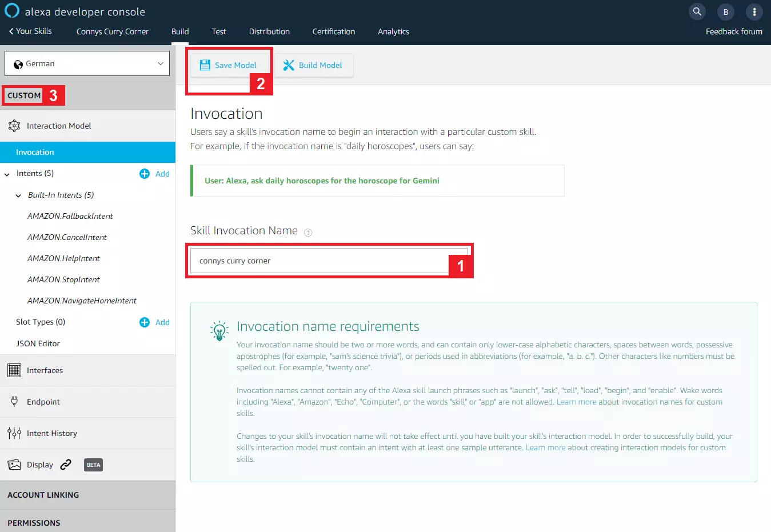771x532 pixels.
Task: Add a new intent via Add link
Action: [x=162, y=174]
